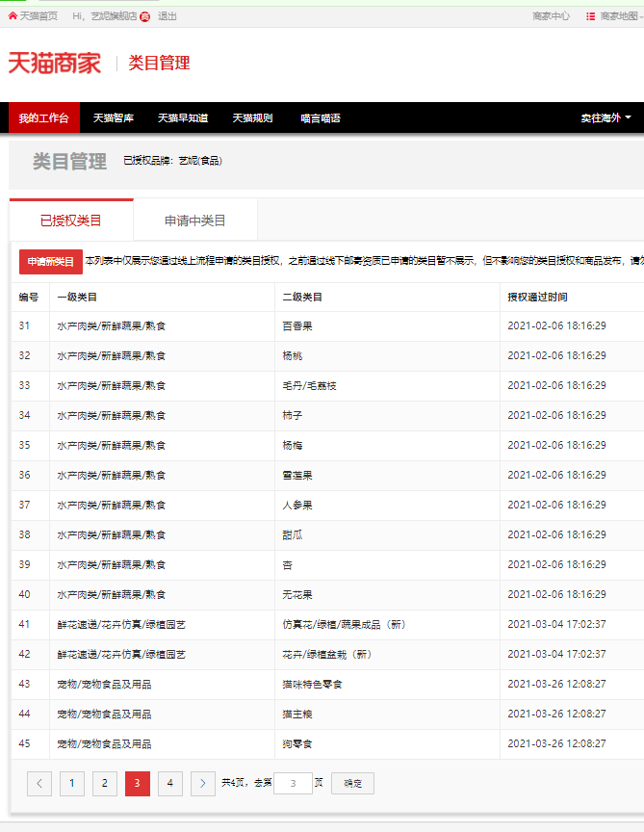The image size is (644, 832).
Task: Open 天猫早知道 in the navigation bar
Action: 183,117
